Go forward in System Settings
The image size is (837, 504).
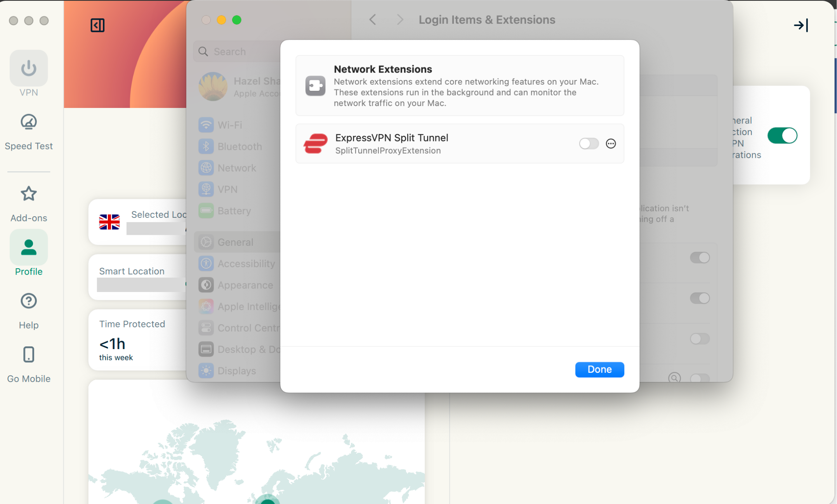click(400, 20)
